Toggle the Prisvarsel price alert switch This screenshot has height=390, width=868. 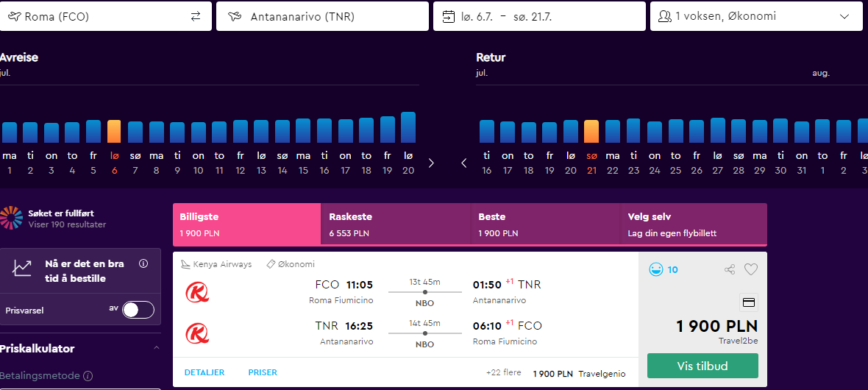[x=138, y=311]
